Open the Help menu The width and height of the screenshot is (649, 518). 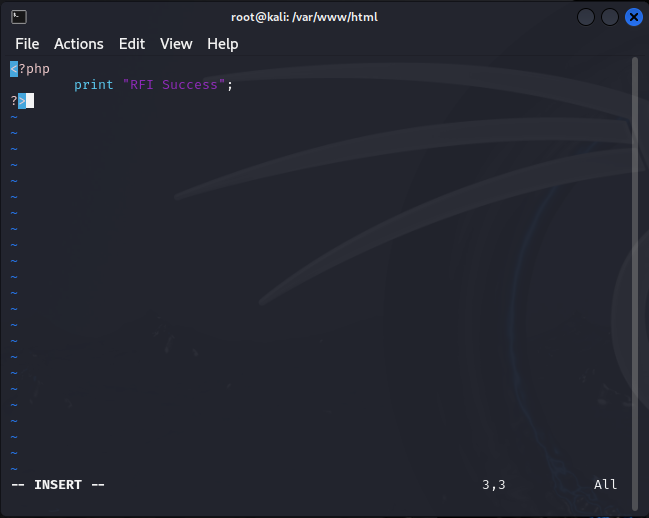coord(223,44)
